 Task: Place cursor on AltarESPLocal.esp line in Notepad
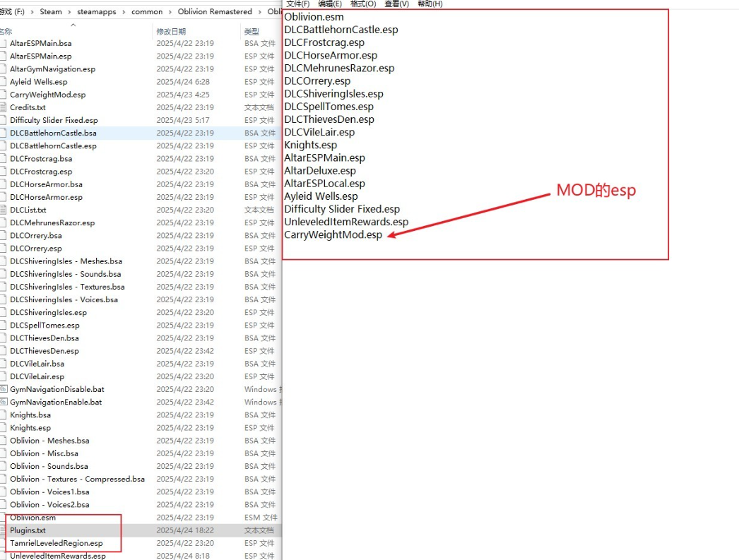click(325, 184)
